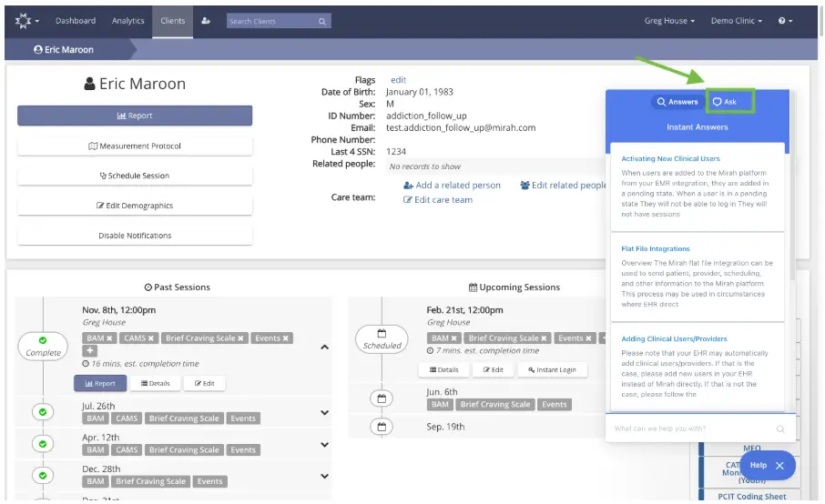This screenshot has width=825, height=504.
Task: Select the Clients tab
Action: pos(173,21)
